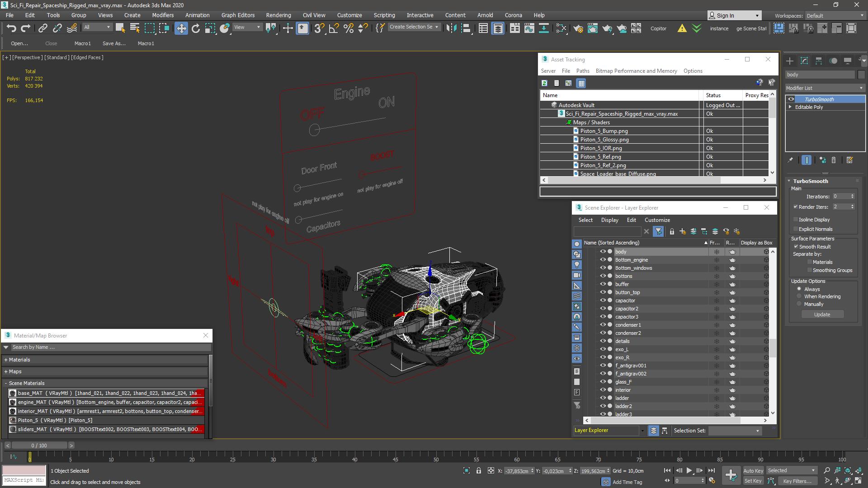Switch Asset Tracking to table view icon
The width and height of the screenshot is (868, 488).
(x=581, y=83)
